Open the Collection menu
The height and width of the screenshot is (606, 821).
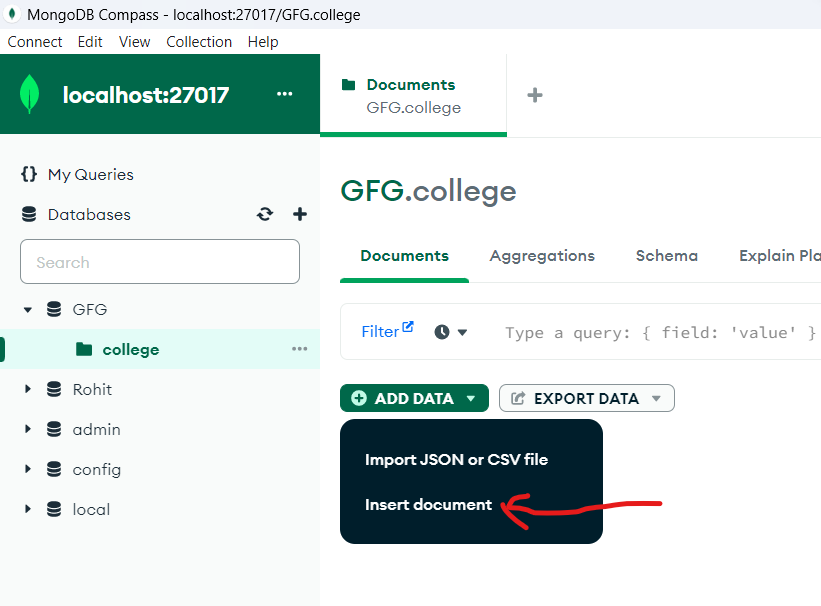[199, 42]
